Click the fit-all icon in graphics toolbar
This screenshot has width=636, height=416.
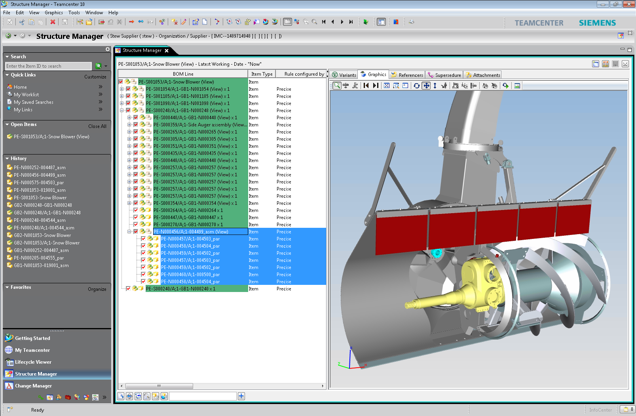(387, 86)
